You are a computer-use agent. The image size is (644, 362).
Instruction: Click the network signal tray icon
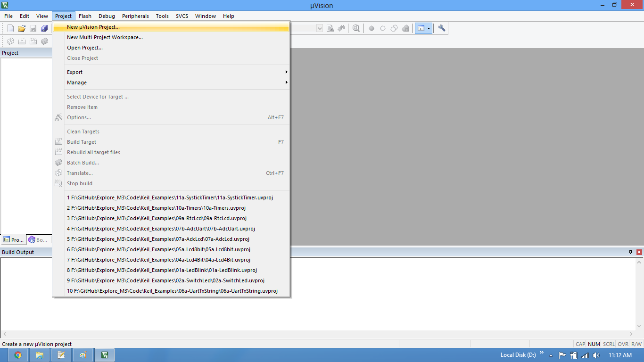click(585, 355)
